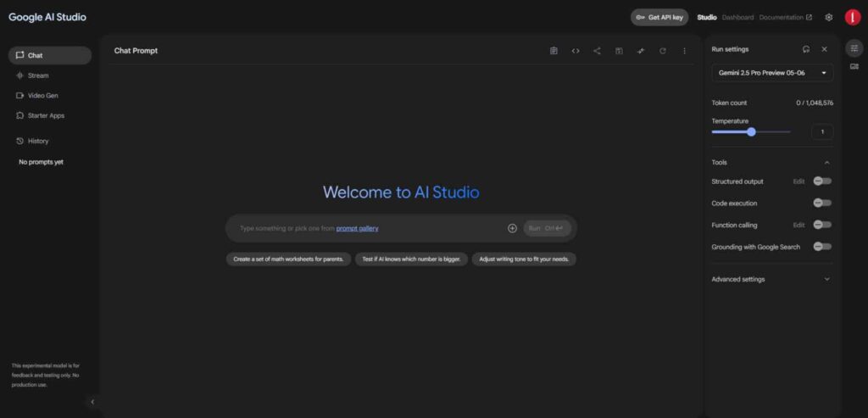Click the token count value 0 / 1,048,576
This screenshot has height=418, width=868.
pyautogui.click(x=815, y=103)
